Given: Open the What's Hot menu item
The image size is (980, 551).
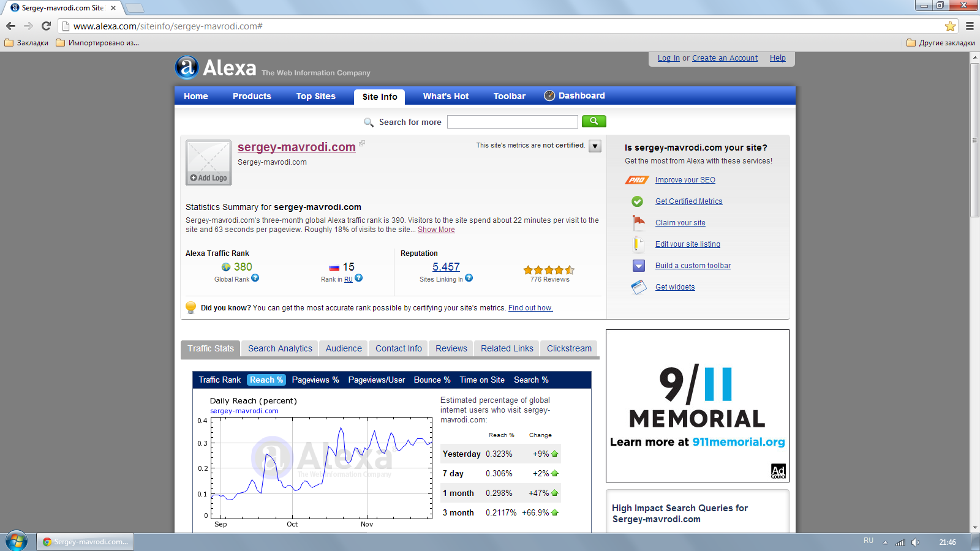Looking at the screenshot, I should point(446,96).
